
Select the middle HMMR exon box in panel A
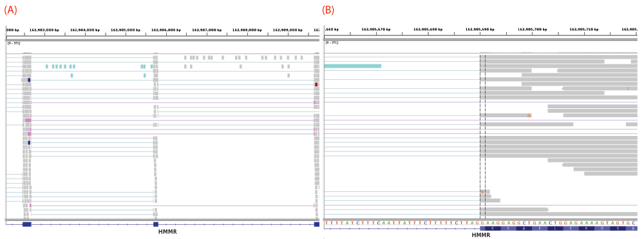pos(156,224)
